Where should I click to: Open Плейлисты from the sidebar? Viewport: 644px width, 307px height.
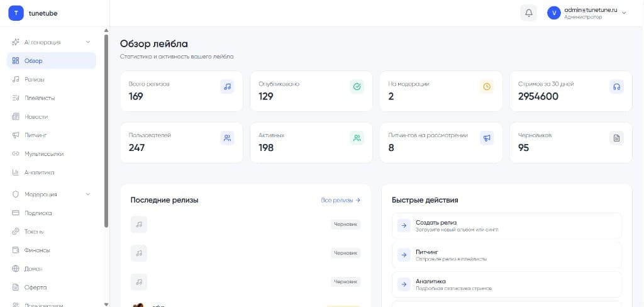pos(39,98)
